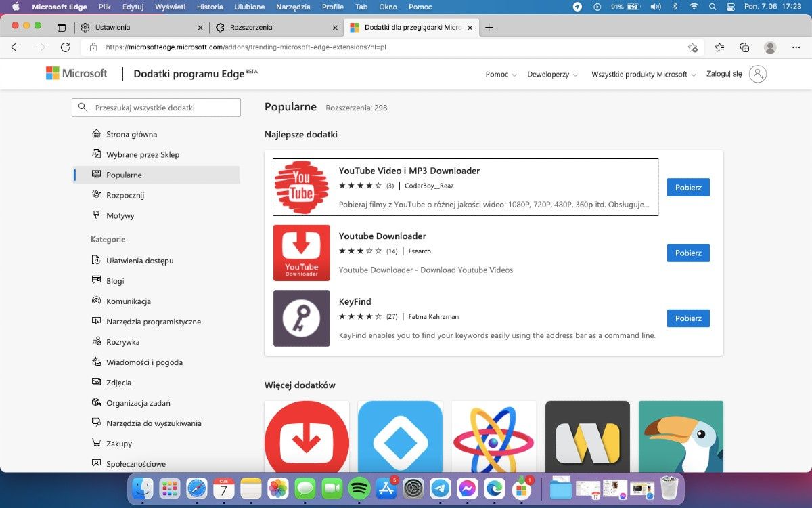Open the KeyFind extension title
The image size is (812, 508).
tap(355, 301)
